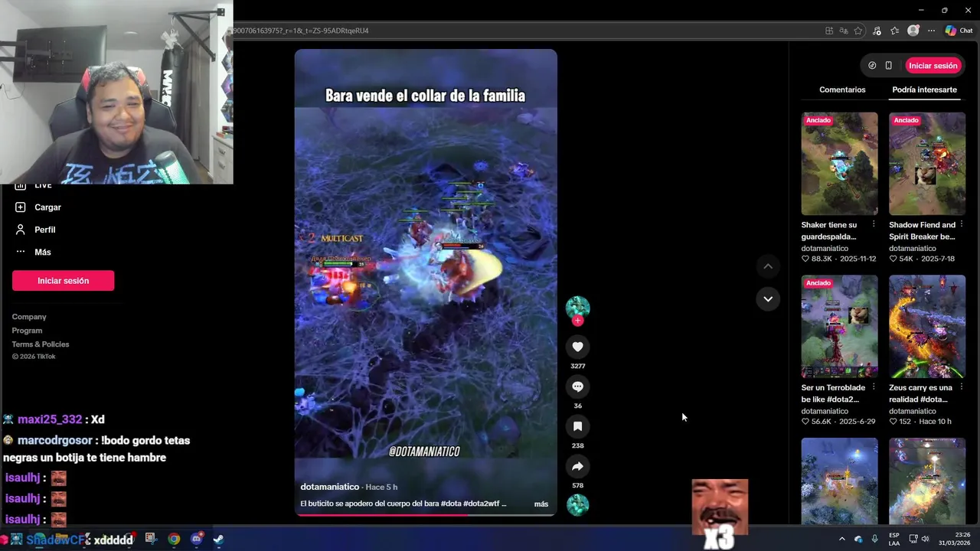This screenshot has height=551, width=980.
Task: Expand caption with más link
Action: click(541, 504)
